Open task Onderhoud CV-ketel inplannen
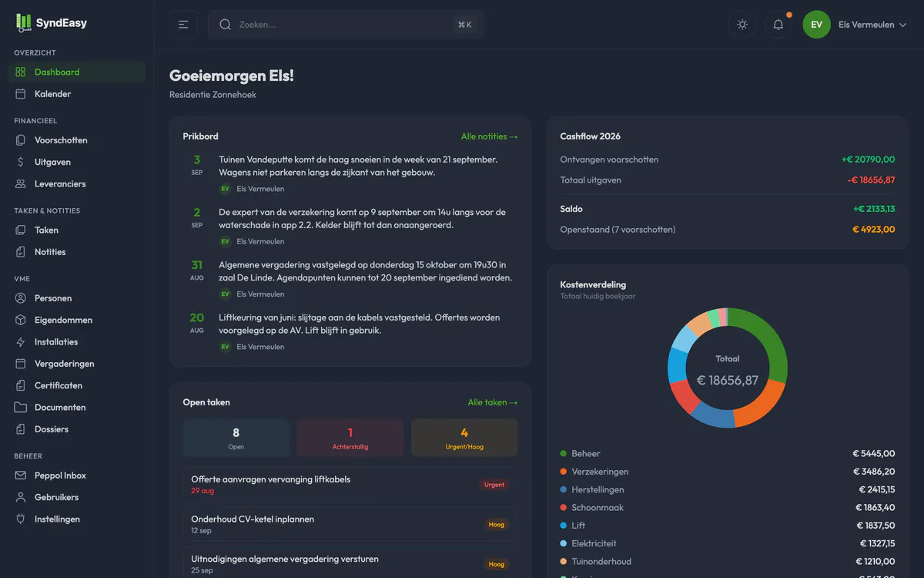Image resolution: width=924 pixels, height=578 pixels. tap(350, 525)
